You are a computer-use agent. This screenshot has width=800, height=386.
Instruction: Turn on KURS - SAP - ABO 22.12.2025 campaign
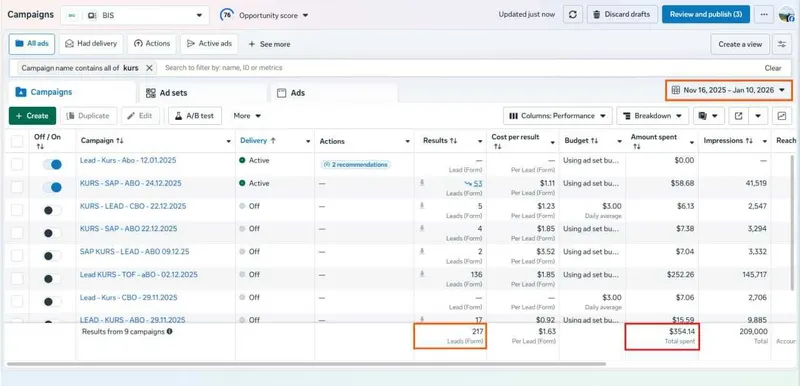52,233
